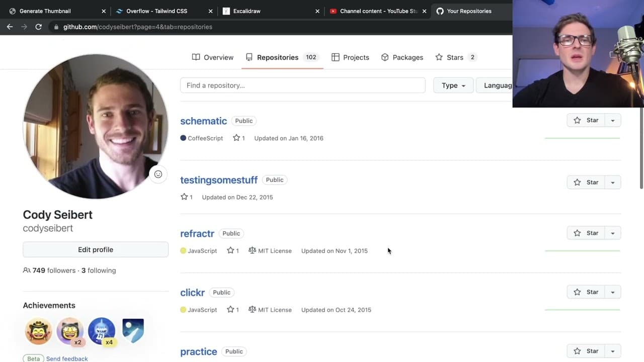View stargazers count of schematic
The height and width of the screenshot is (362, 644).
click(x=238, y=138)
